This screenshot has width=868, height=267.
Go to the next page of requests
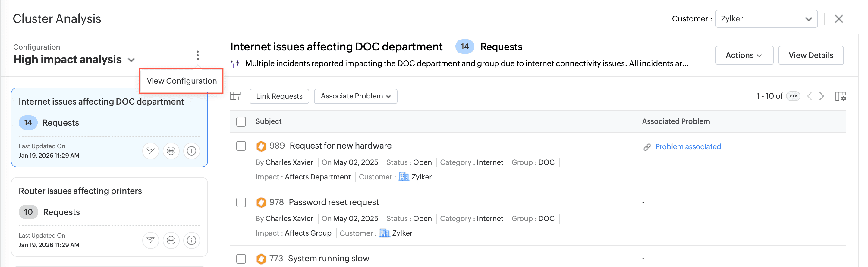coord(822,96)
